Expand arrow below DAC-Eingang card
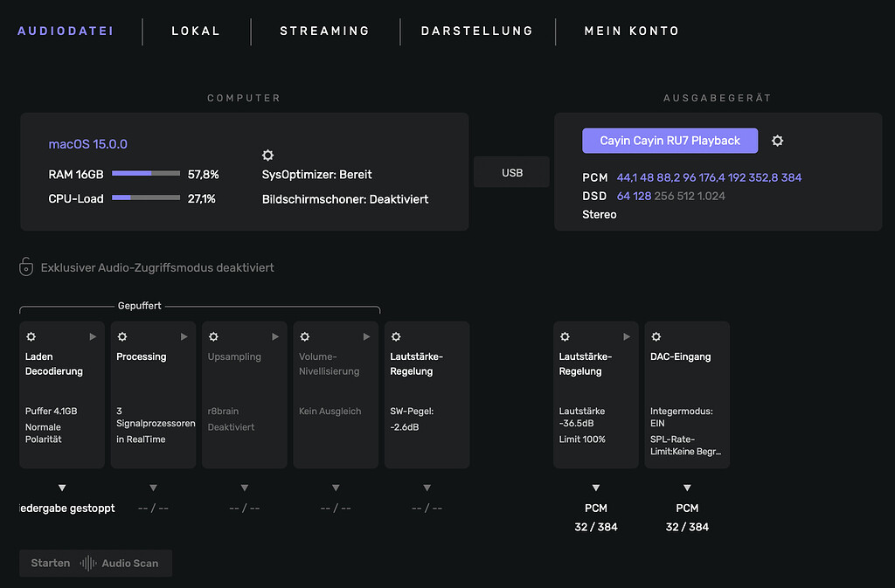The image size is (895, 588). pyautogui.click(x=687, y=488)
